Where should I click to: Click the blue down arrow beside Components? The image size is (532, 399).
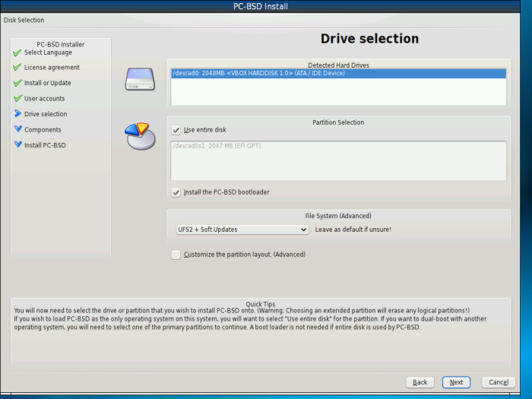(18, 129)
